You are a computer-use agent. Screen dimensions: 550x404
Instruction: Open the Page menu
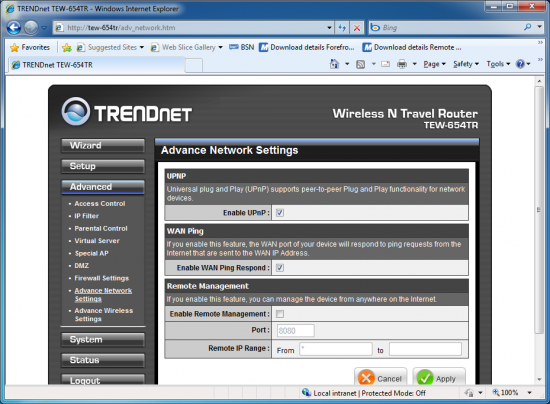pos(434,64)
